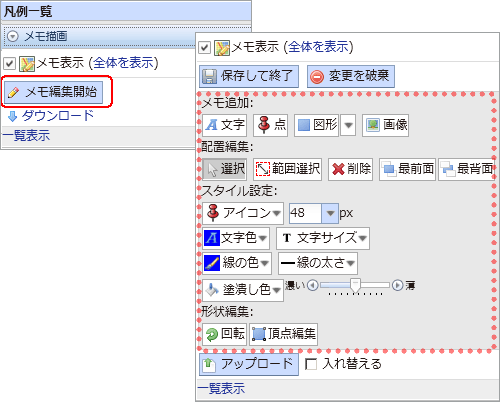The height and width of the screenshot is (402, 500).
Task: Collapse the メモ描画 section header
Action: [x=13, y=36]
